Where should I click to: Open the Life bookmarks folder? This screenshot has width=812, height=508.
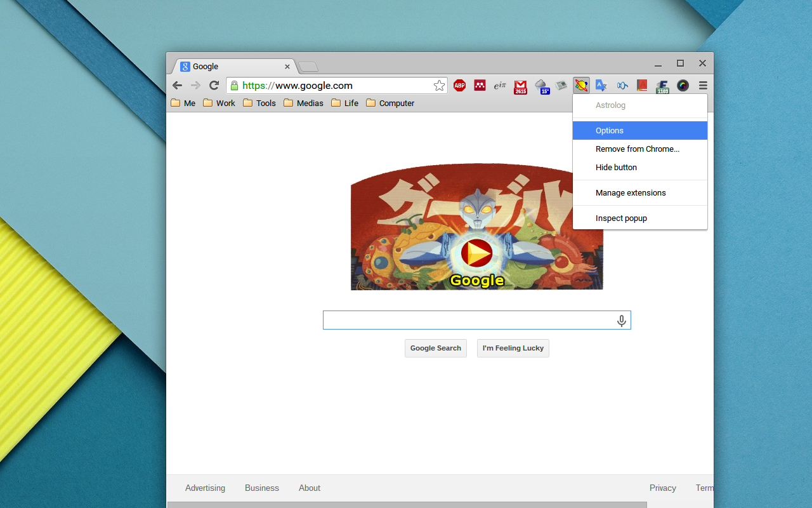point(344,103)
